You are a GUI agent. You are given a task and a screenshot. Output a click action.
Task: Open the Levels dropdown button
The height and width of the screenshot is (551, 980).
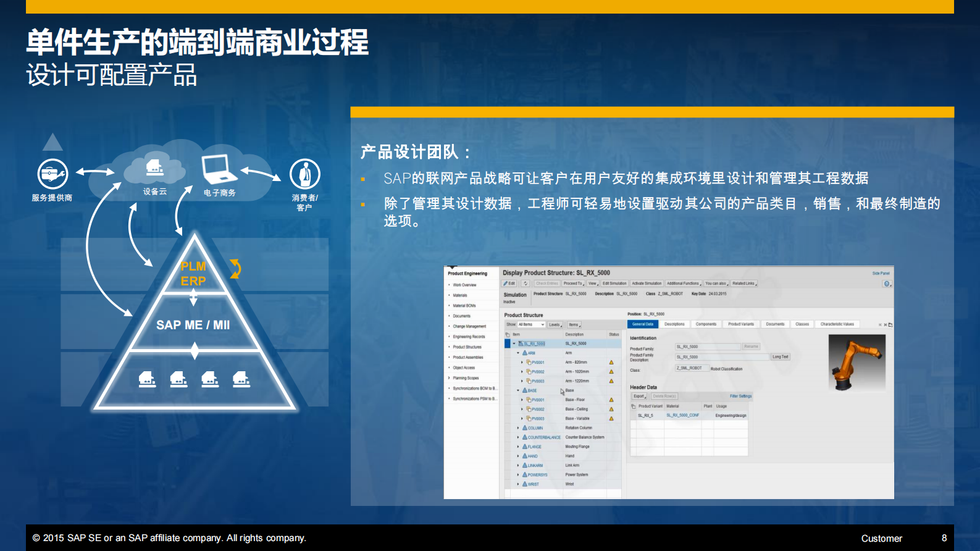point(555,324)
